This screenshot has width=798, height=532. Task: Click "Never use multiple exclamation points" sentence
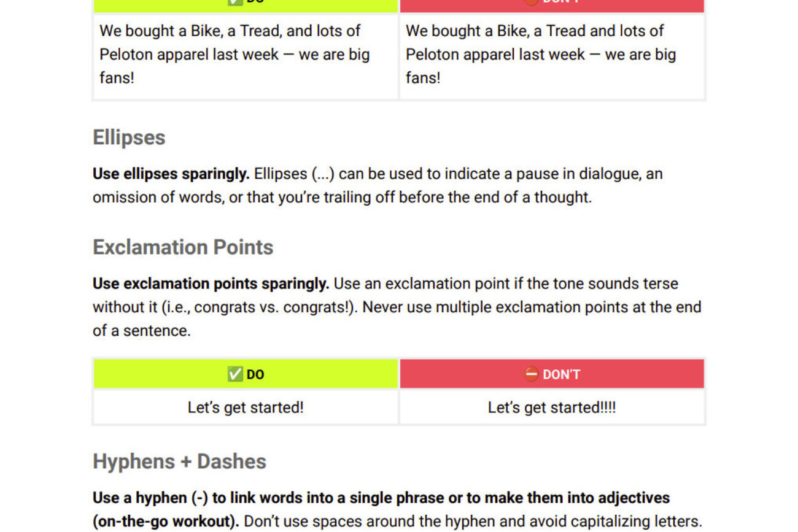click(x=532, y=307)
